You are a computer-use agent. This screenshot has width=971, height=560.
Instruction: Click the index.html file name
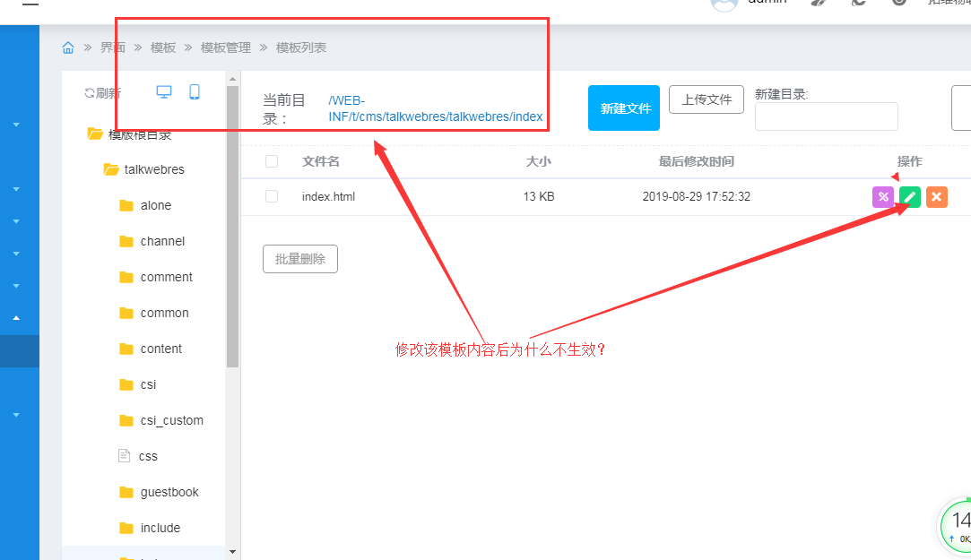tap(328, 197)
